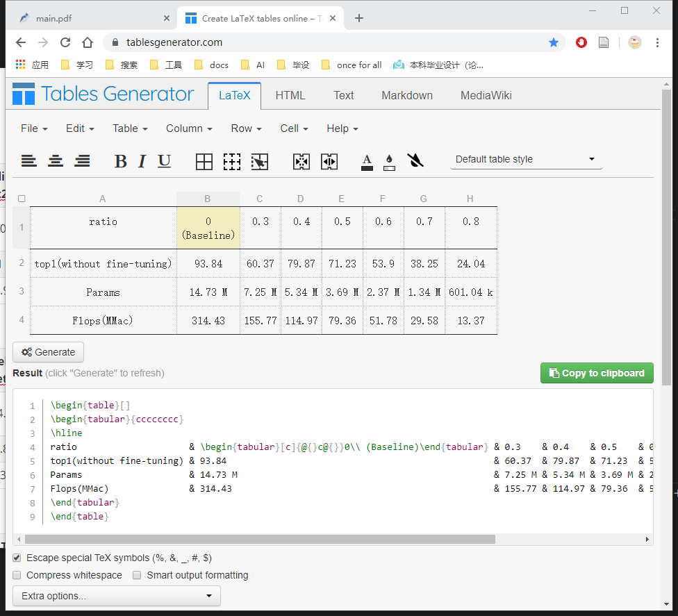Screen dimensions: 678x616
Task: Open the text color picker
Action: (367, 160)
